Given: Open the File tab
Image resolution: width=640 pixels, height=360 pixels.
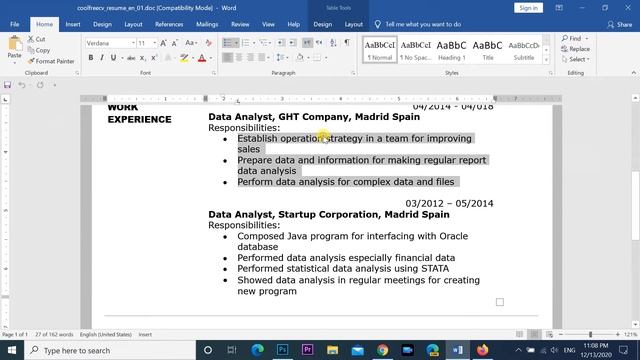Looking at the screenshot, I should pyautogui.click(x=15, y=24).
